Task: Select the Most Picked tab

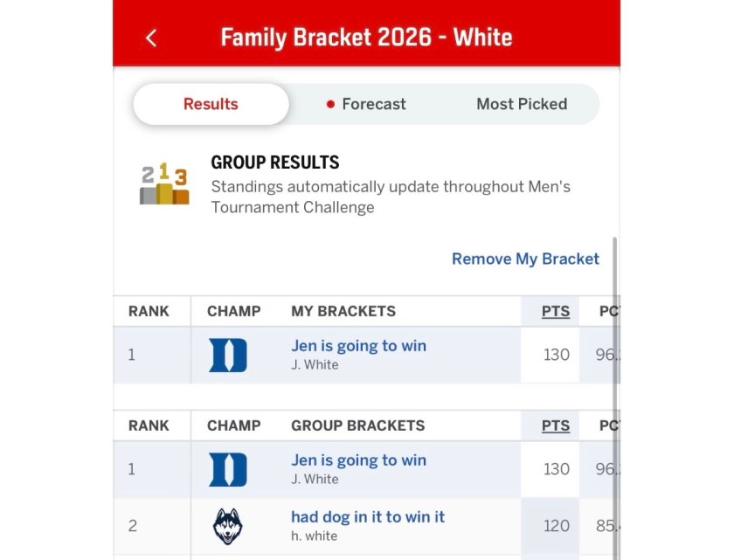Action: point(522,104)
